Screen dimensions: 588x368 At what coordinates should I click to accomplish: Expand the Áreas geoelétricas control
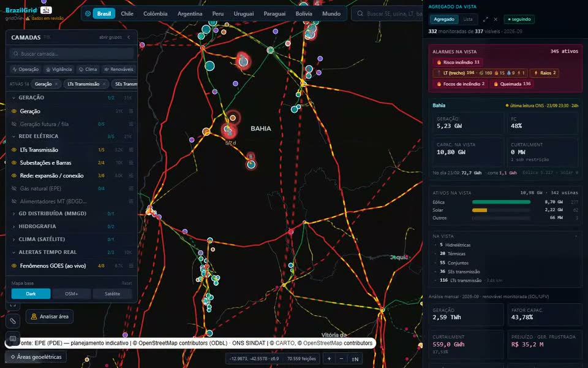tap(36, 357)
